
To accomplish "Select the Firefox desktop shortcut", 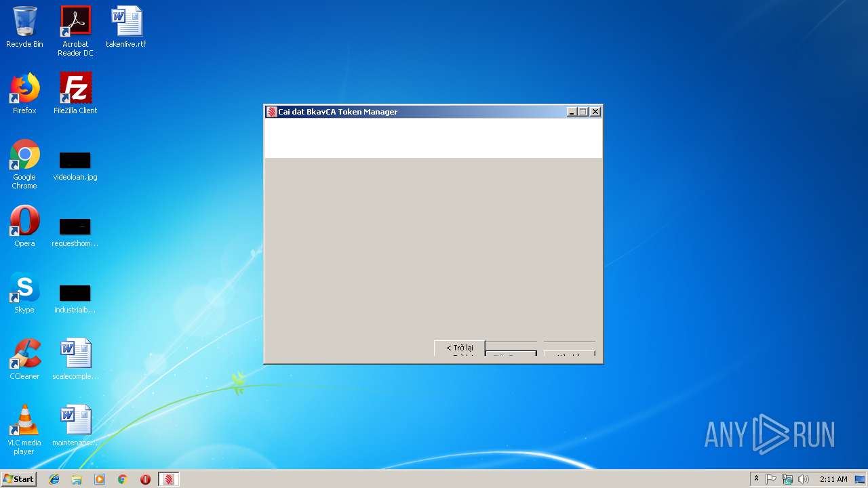I will tap(24, 94).
